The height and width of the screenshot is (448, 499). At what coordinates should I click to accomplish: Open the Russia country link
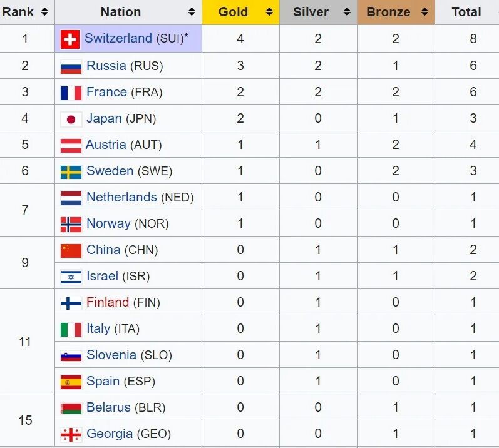(106, 66)
